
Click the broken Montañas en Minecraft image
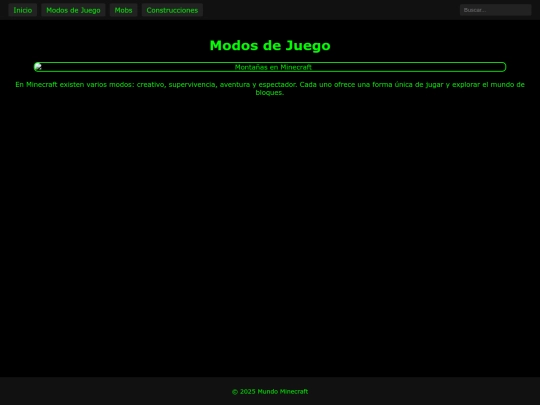tap(270, 67)
